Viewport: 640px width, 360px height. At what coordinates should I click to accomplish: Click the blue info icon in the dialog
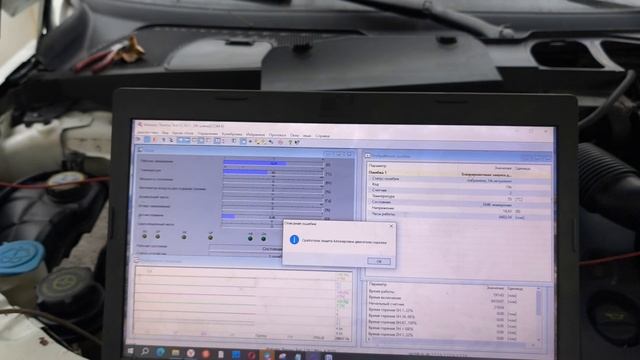[x=294, y=240]
